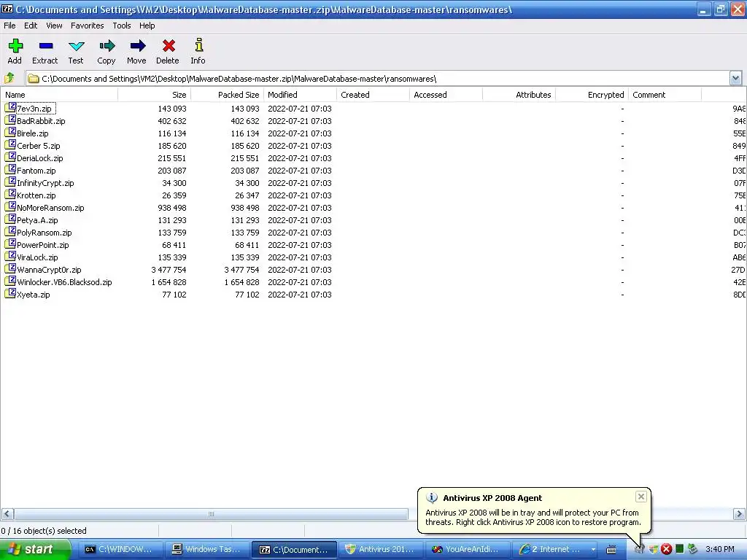Sort by the Encrypted column header
The image size is (747, 560).
point(592,95)
